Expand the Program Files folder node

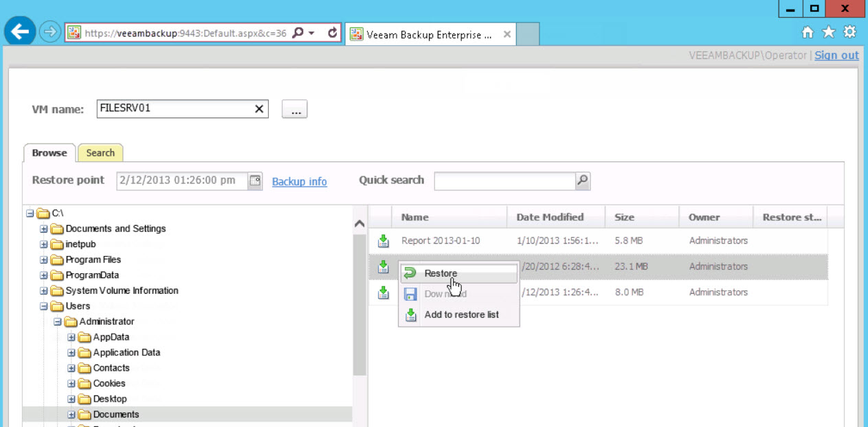(x=44, y=259)
